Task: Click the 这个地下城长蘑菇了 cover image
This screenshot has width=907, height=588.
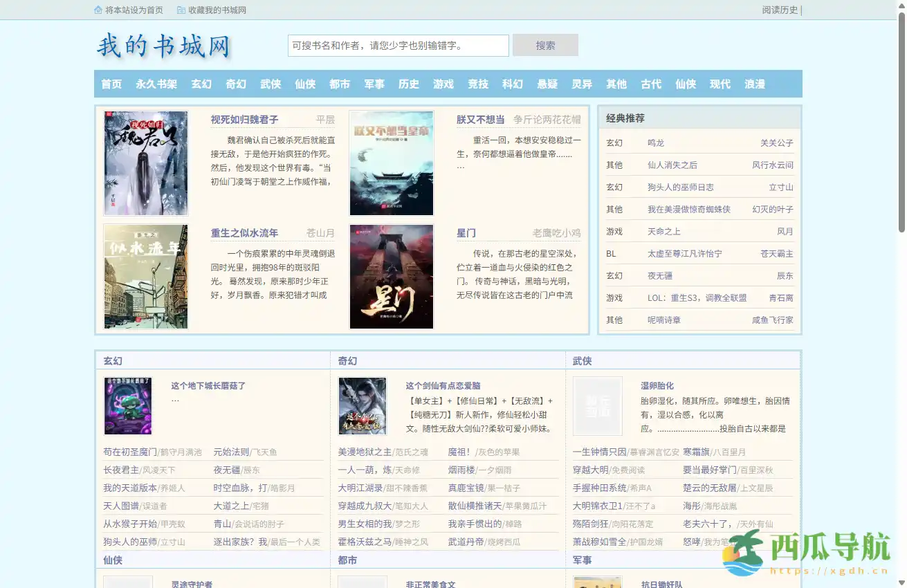Action: (128, 407)
